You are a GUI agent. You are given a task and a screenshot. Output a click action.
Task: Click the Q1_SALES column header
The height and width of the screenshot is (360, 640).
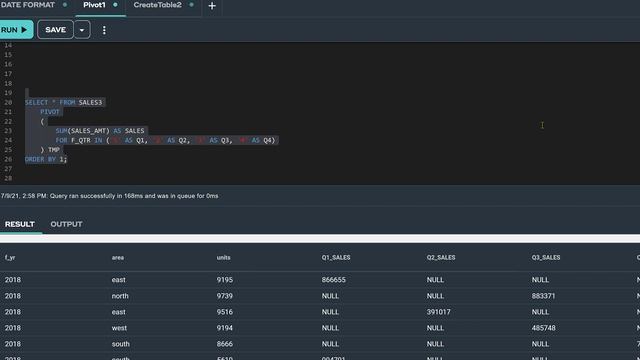[x=336, y=258]
